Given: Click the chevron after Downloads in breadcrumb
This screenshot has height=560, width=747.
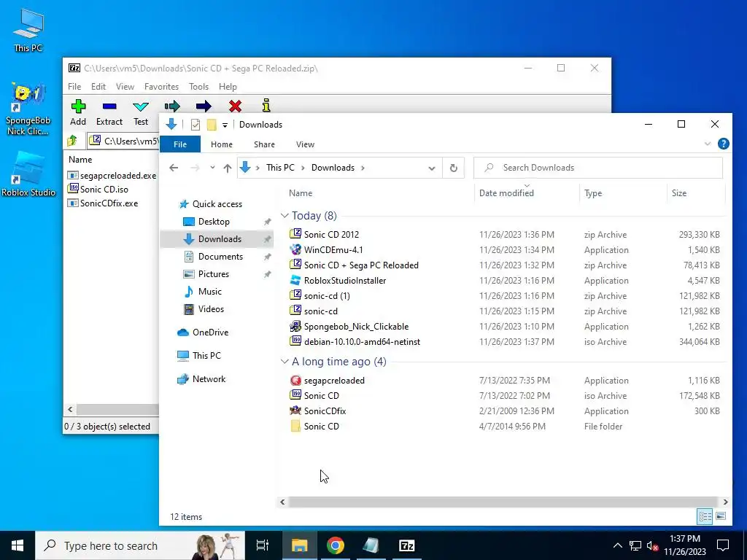Looking at the screenshot, I should tap(363, 168).
